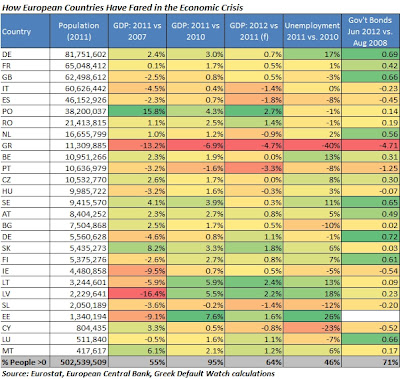Click the FI country code cell
The width and height of the screenshot is (400, 379).
25,259
